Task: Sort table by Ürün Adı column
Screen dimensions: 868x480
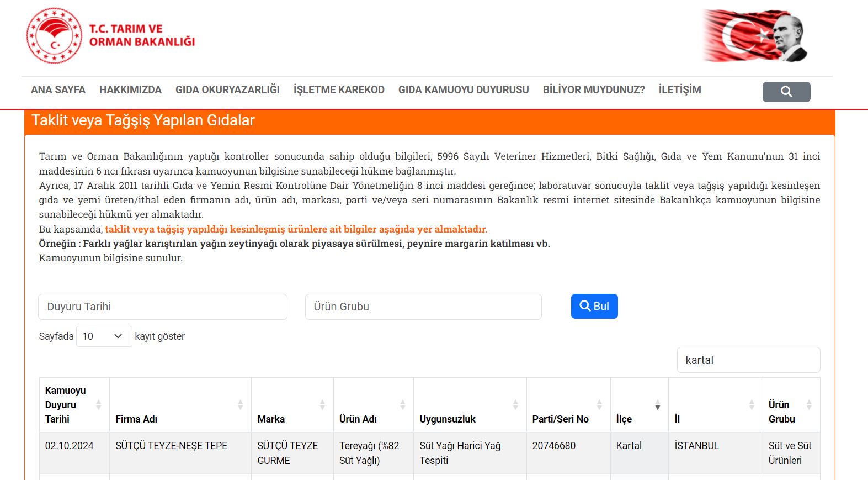Action: (402, 405)
